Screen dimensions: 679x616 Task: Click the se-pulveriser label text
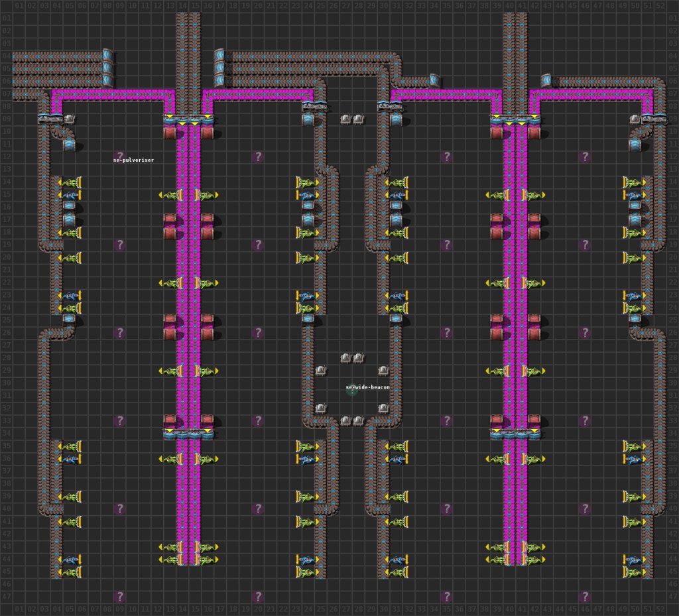click(133, 160)
